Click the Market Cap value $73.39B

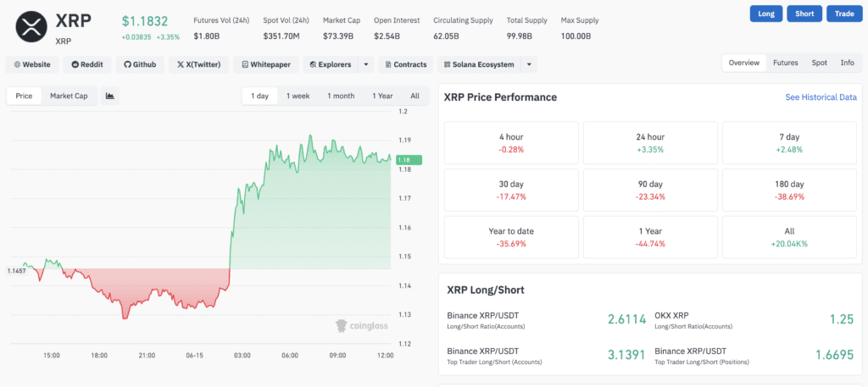[338, 36]
